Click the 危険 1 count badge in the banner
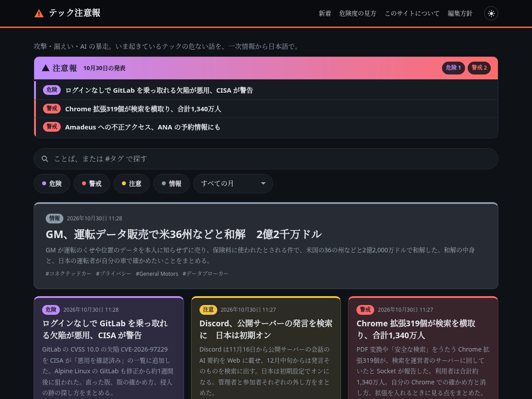The height and width of the screenshot is (399, 532). pos(454,68)
